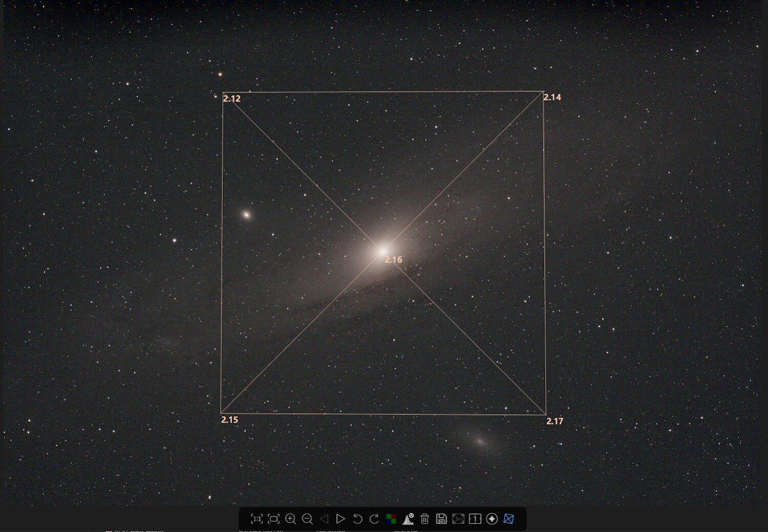
Task: Click the four-point star circle icon
Action: coord(492,519)
